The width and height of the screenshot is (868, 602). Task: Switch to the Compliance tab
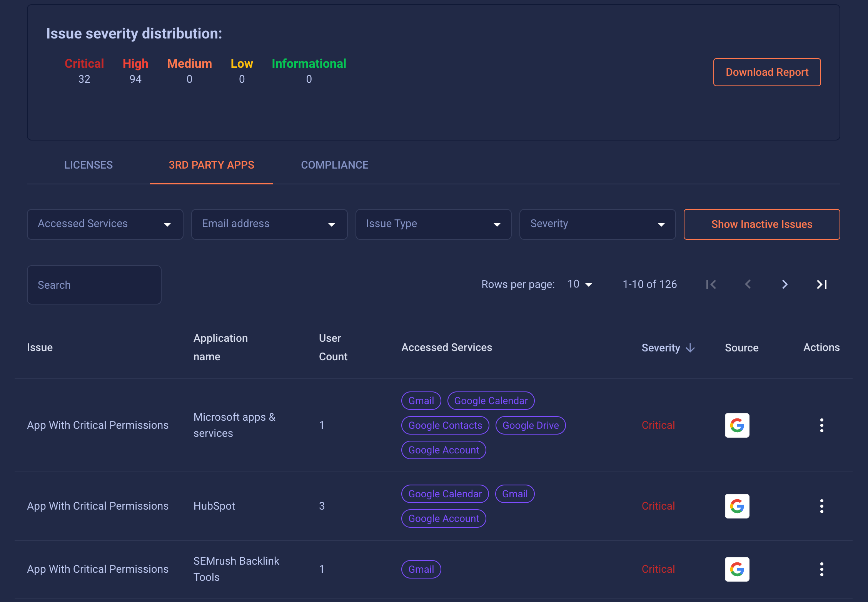coord(334,165)
